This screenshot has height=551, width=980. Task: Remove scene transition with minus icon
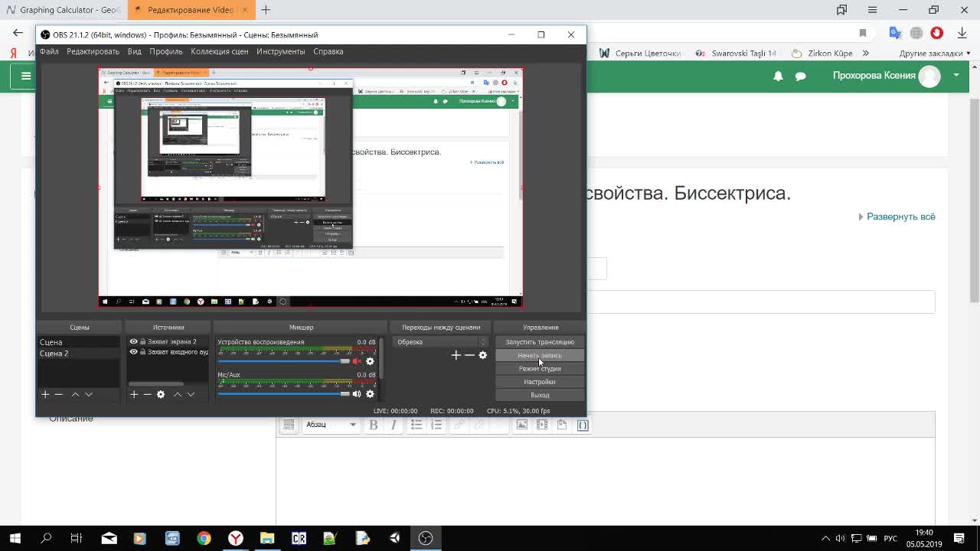coord(469,355)
